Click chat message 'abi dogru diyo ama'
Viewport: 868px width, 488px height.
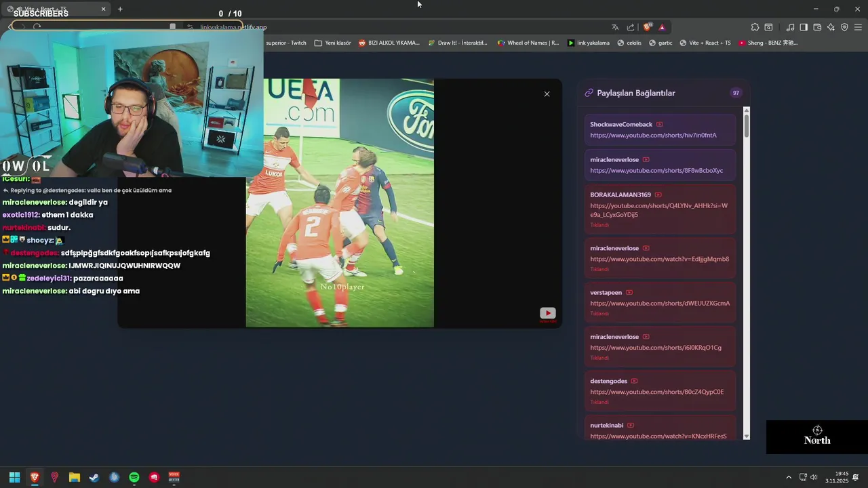[x=104, y=291]
